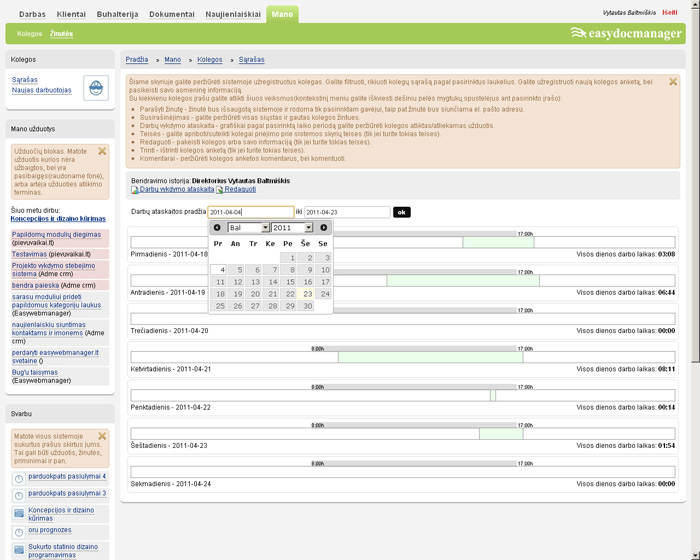
Task: Go to previous month in calendar
Action: (217, 228)
